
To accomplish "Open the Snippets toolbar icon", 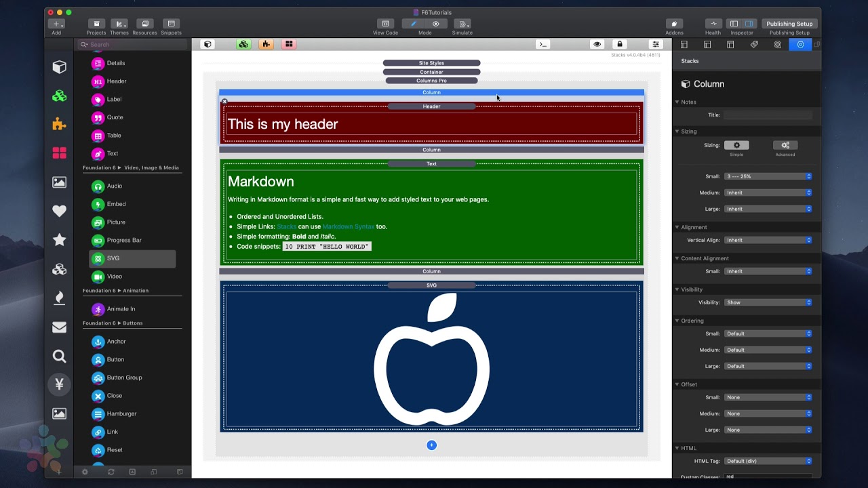I will [x=171, y=24].
